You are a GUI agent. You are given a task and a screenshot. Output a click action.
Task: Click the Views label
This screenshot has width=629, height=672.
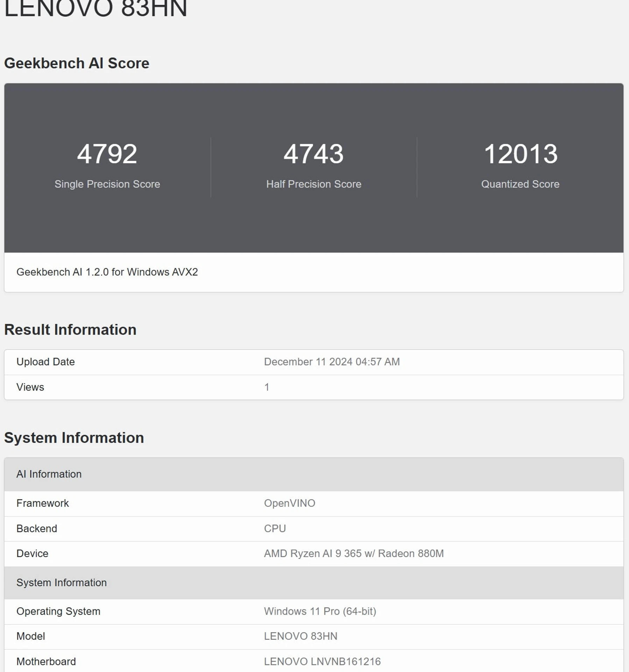(x=30, y=387)
